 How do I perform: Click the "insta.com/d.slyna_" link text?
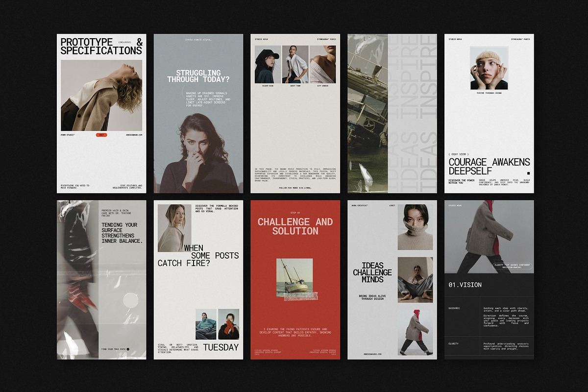point(198,39)
